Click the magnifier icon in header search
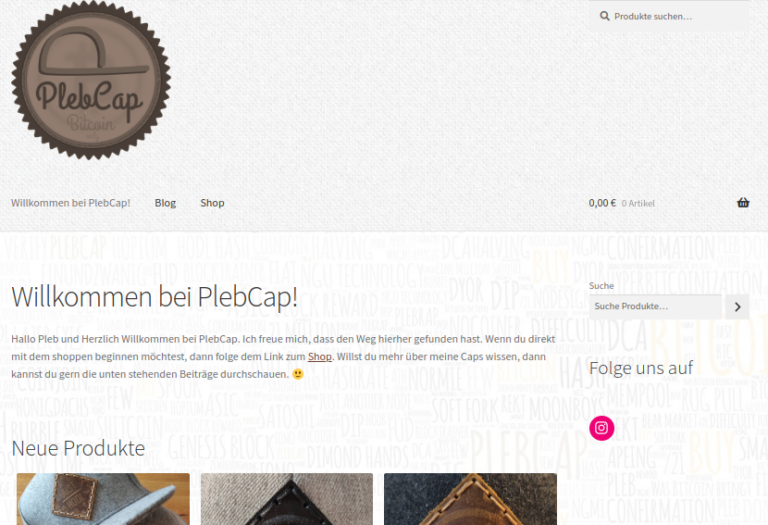The width and height of the screenshot is (768, 525). pos(605,16)
